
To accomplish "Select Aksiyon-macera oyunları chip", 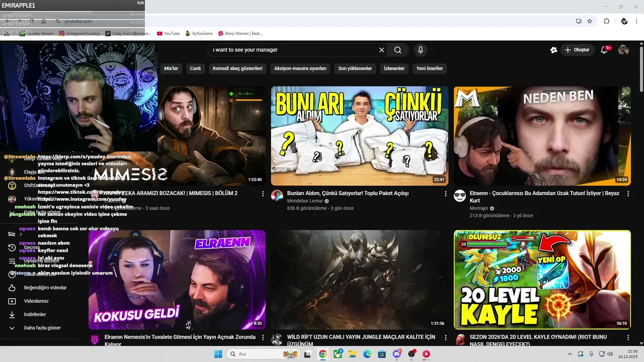I will pos(300,68).
